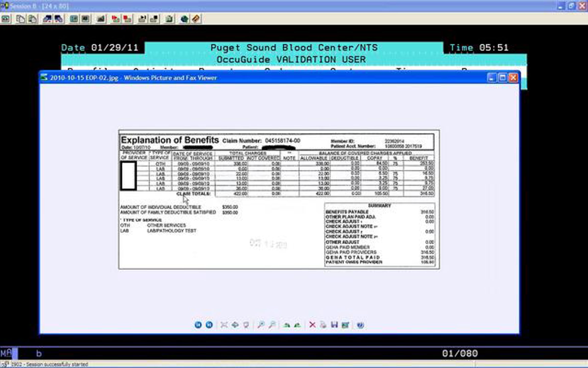Open Picture Viewer Help icon
The image size is (588, 368).
point(360,325)
